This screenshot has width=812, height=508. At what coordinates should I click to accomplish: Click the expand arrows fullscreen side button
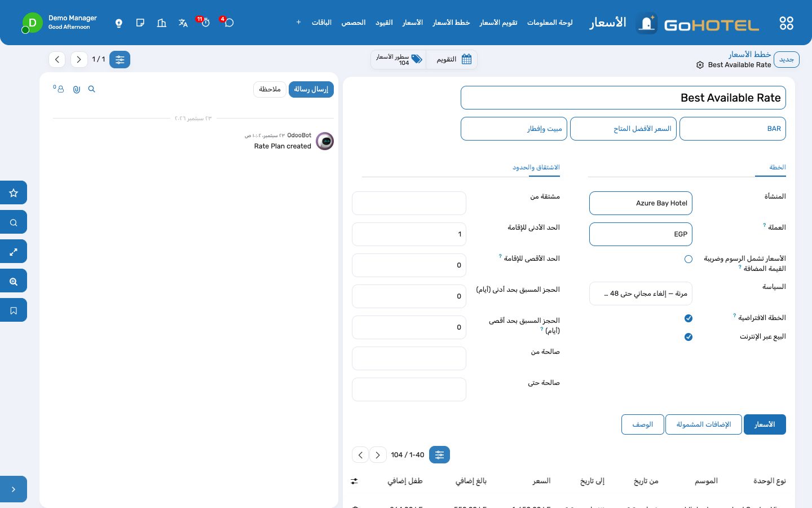tap(14, 251)
